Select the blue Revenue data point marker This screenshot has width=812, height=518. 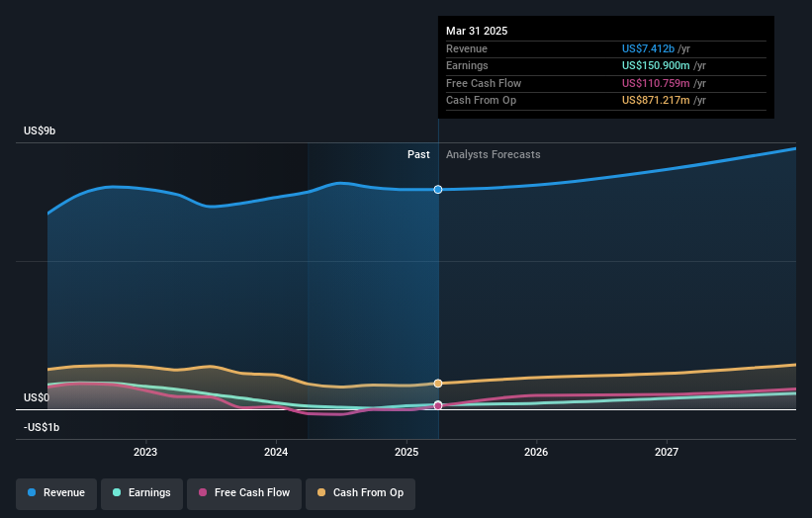pyautogui.click(x=438, y=190)
